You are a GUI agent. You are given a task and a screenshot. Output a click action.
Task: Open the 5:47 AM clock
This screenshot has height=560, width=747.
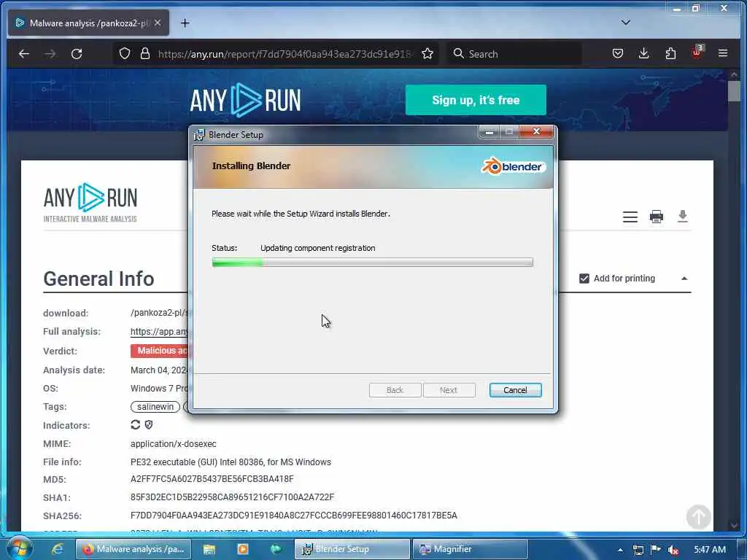pos(710,550)
